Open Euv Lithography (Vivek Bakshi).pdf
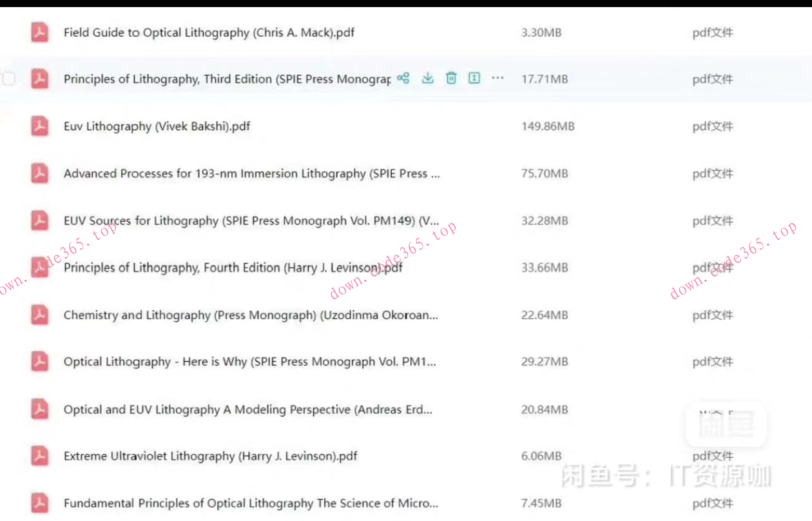This screenshot has width=812, height=521. [157, 126]
